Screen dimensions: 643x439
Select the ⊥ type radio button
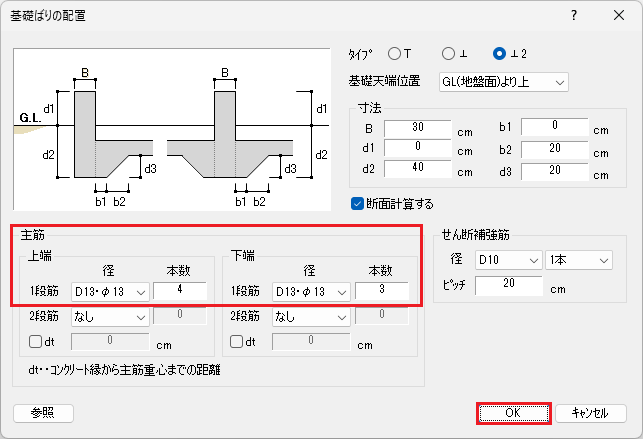tap(446, 53)
